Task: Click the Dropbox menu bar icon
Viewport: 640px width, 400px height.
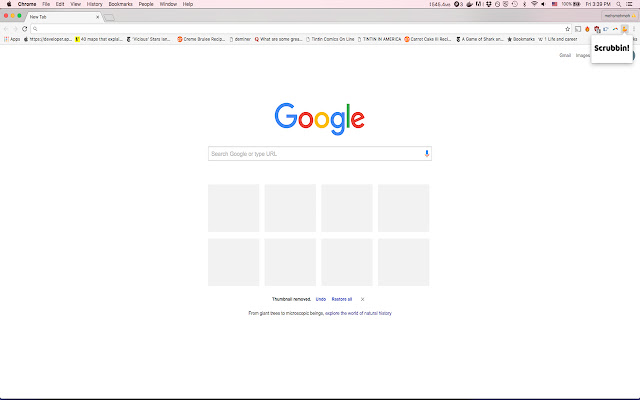Action: [x=489, y=4]
